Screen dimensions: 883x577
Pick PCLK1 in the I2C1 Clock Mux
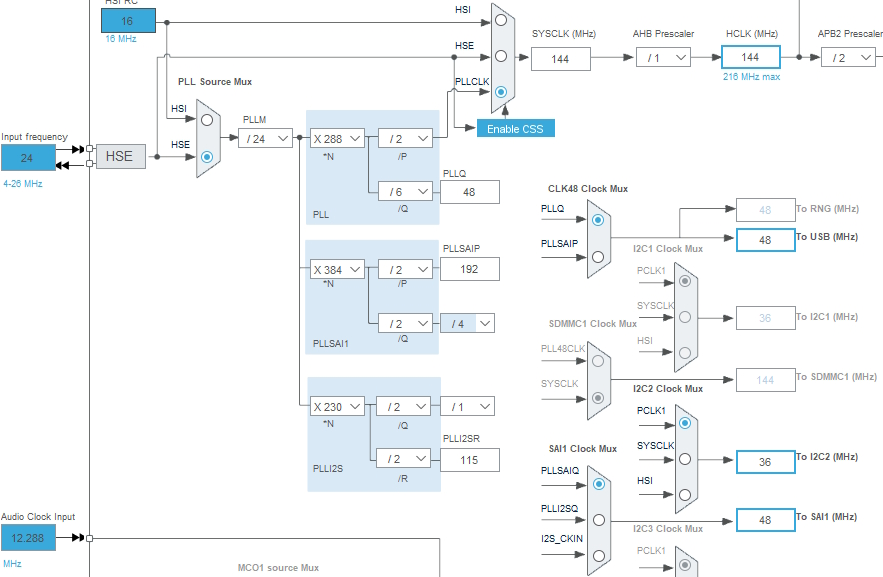[x=685, y=281]
